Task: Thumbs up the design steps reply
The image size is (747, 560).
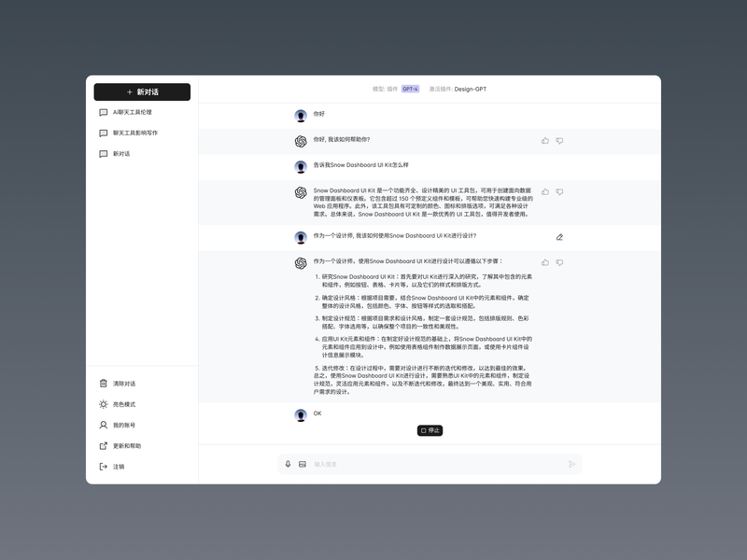Action: (x=545, y=262)
